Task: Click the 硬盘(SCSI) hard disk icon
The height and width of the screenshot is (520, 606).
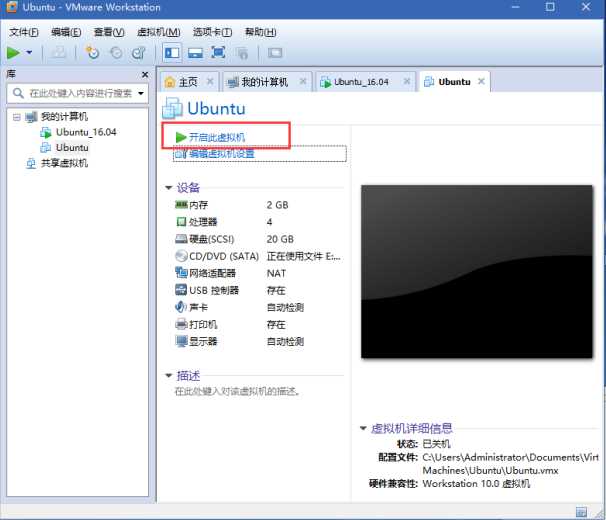Action: click(181, 239)
